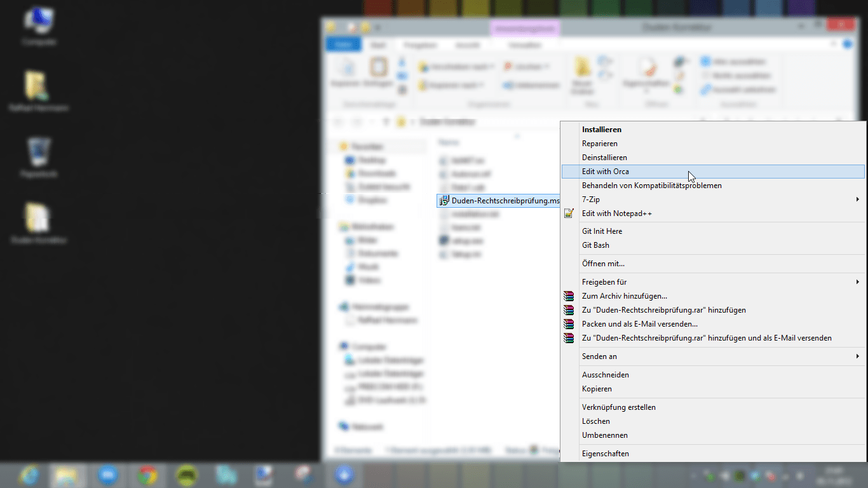Viewport: 868px width, 488px height.
Task: Launch Git Bash from the context menu
Action: tap(712, 245)
